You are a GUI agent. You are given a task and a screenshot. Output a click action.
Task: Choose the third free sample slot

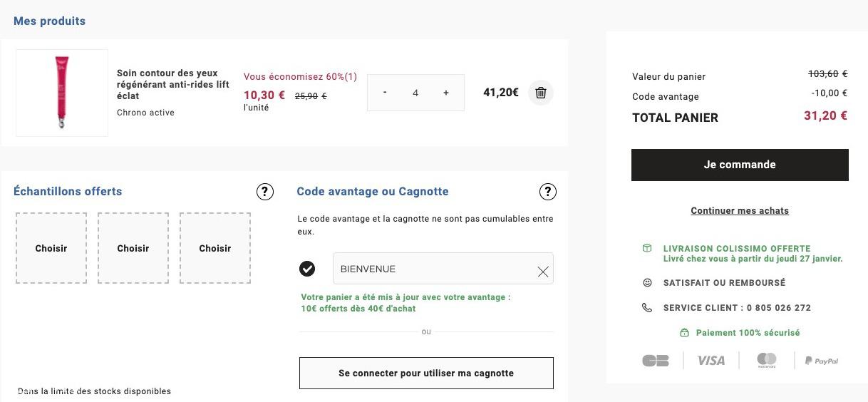coord(215,248)
